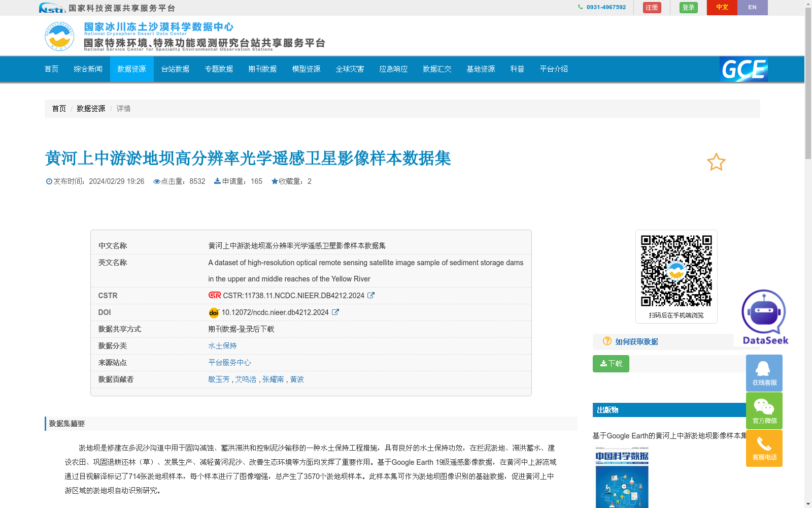Open 科普 menu item

click(518, 69)
